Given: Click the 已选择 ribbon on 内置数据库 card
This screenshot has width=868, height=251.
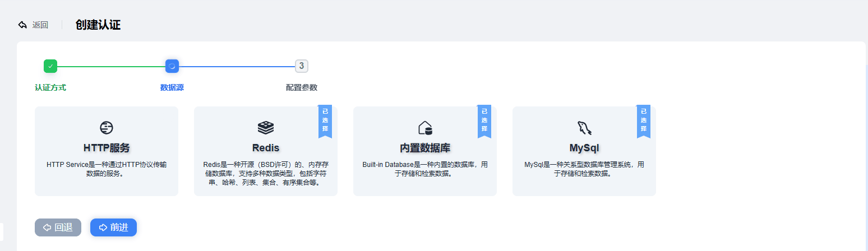Looking at the screenshot, I should (484, 121).
